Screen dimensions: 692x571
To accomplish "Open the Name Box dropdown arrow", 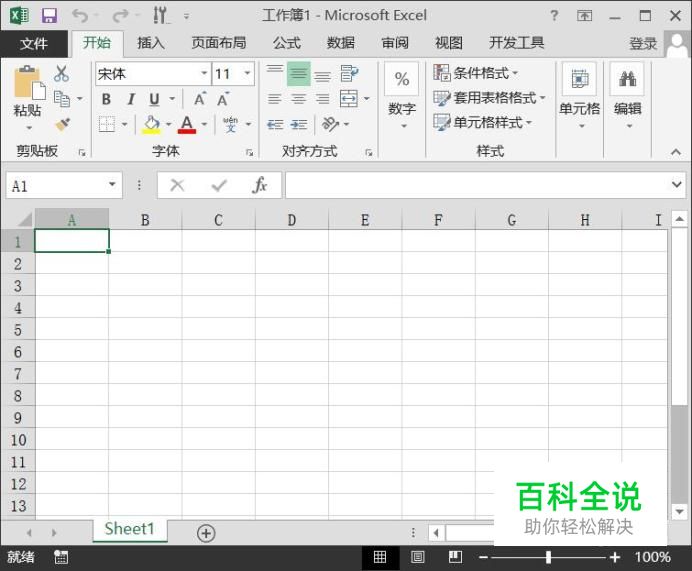I will pyautogui.click(x=112, y=184).
